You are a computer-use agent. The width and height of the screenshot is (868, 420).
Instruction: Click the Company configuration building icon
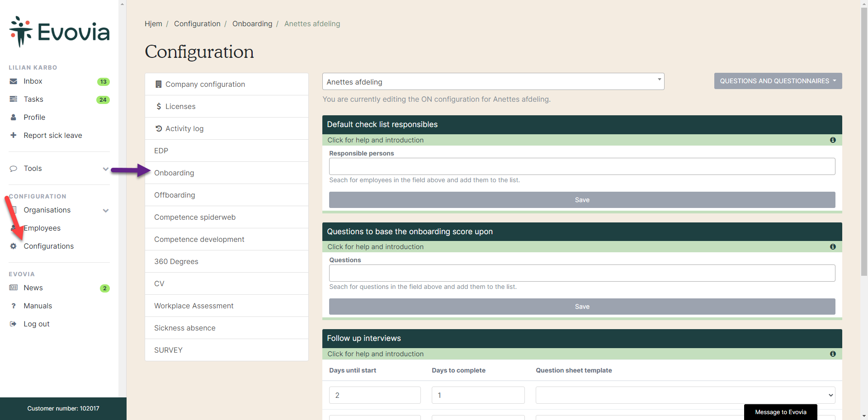pos(158,84)
